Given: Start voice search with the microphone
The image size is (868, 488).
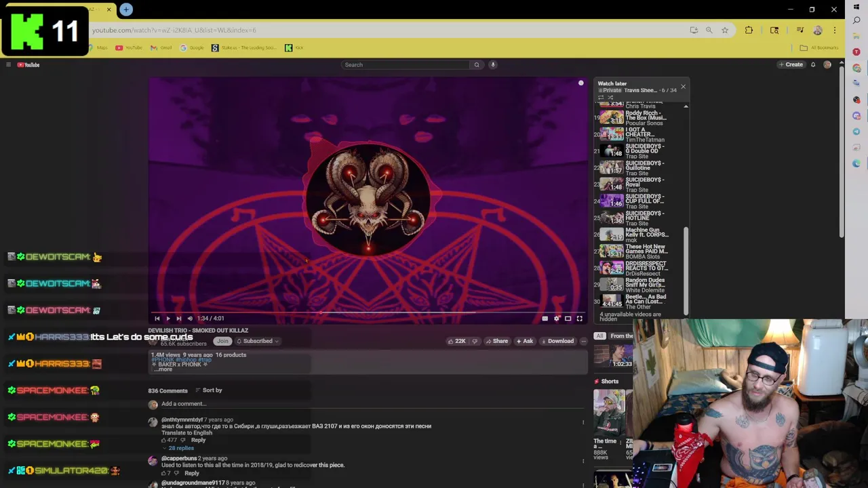Looking at the screenshot, I should (493, 64).
